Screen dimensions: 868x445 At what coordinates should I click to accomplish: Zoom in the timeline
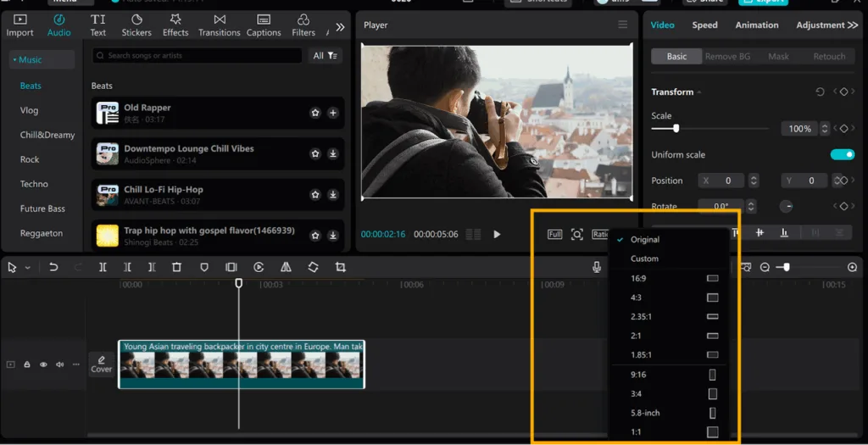[853, 267]
